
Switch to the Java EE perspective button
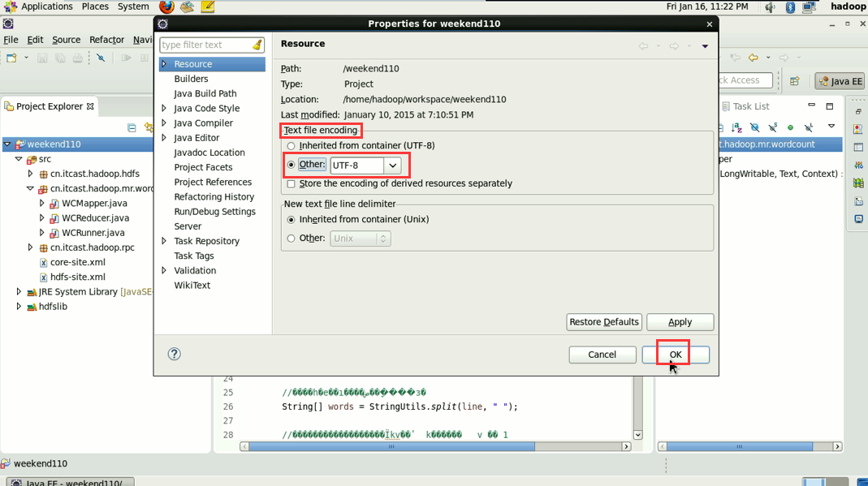pyautogui.click(x=840, y=80)
